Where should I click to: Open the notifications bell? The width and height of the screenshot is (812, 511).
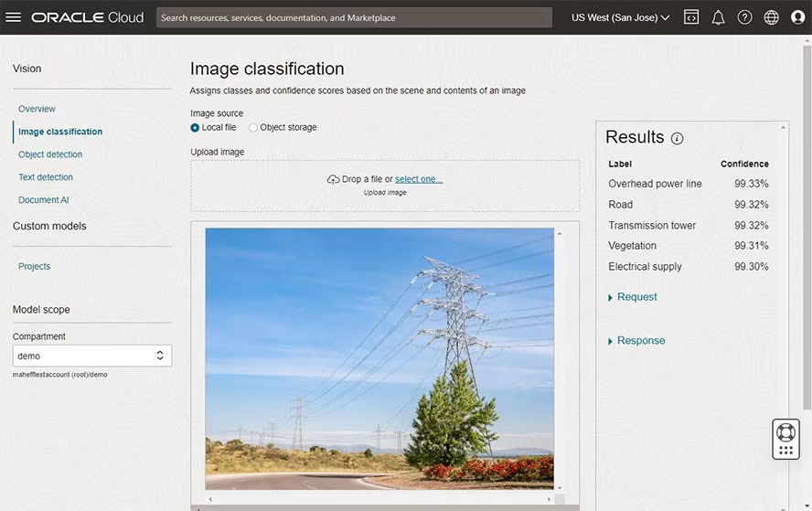click(718, 17)
